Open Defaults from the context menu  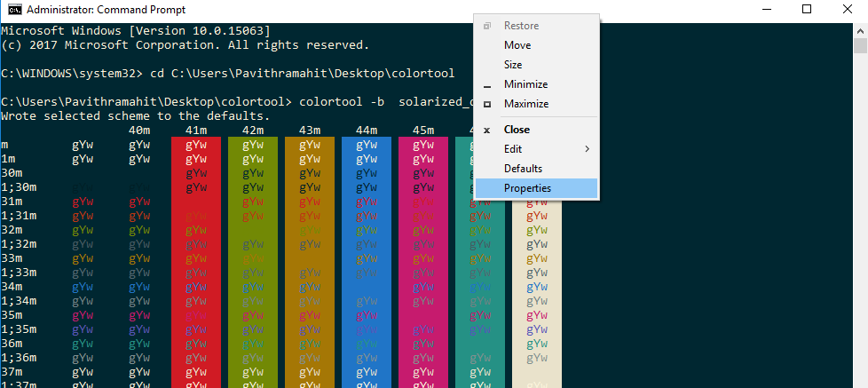point(523,169)
